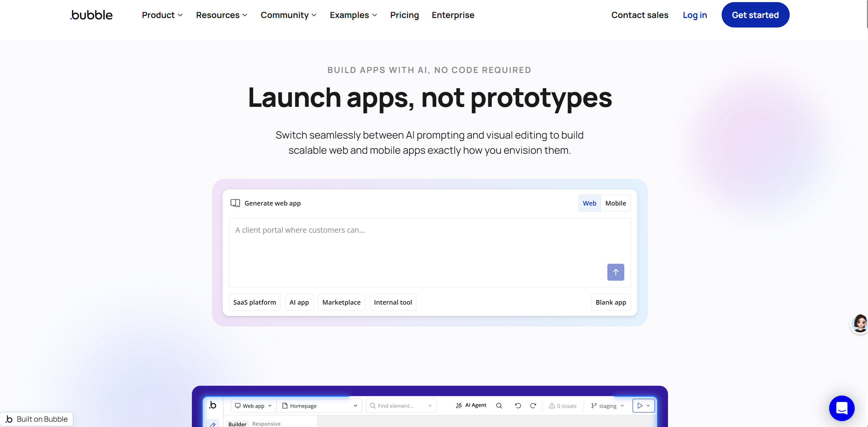
Task: Click the 'Generate web app' label
Action: 273,203
